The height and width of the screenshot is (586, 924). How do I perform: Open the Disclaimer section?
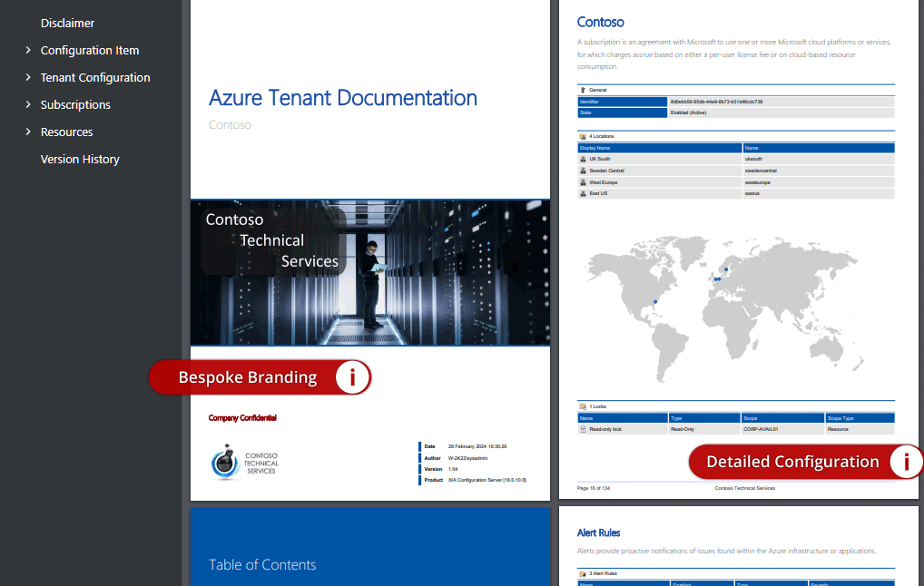point(67,23)
